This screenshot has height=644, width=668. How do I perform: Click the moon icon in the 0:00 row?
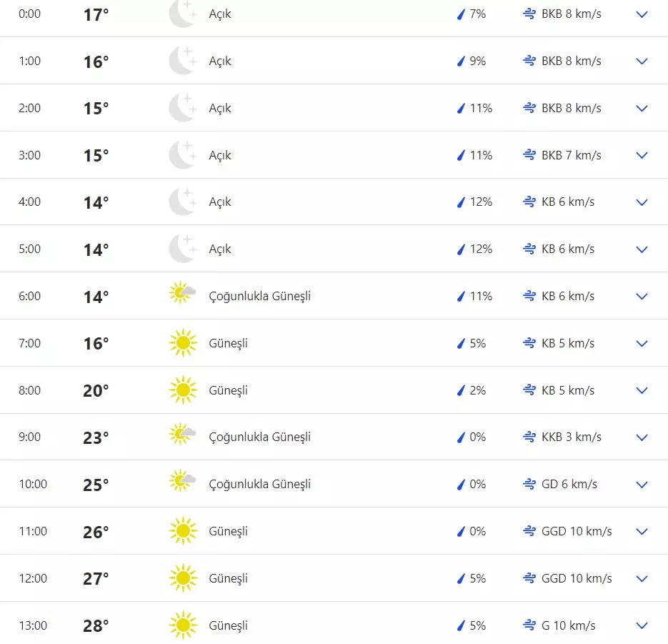[182, 14]
